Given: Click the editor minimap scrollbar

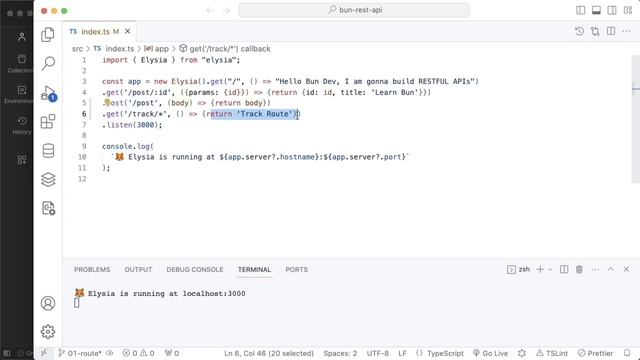Looking at the screenshot, I should tap(636, 118).
